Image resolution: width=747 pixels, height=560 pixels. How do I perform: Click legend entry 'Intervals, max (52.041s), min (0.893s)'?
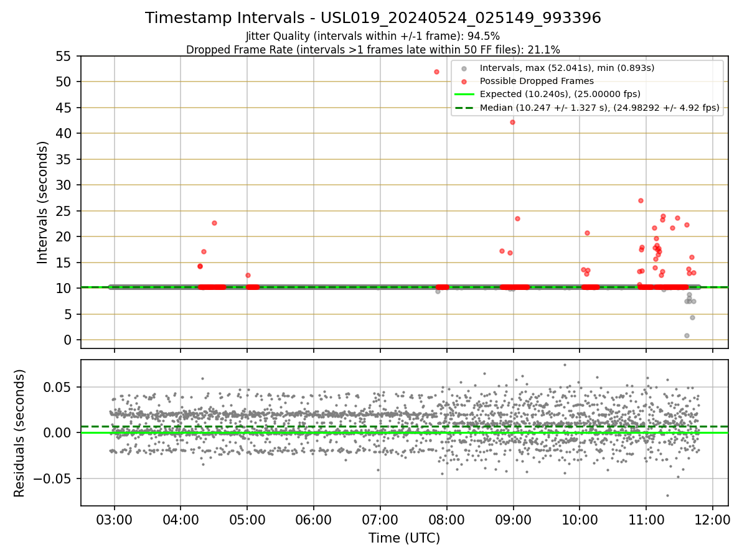click(567, 68)
